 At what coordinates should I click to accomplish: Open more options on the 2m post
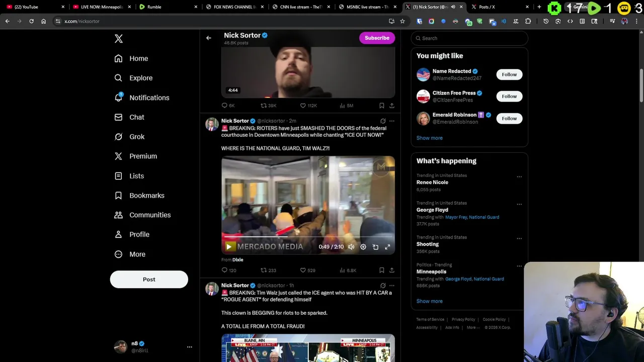coord(391,121)
